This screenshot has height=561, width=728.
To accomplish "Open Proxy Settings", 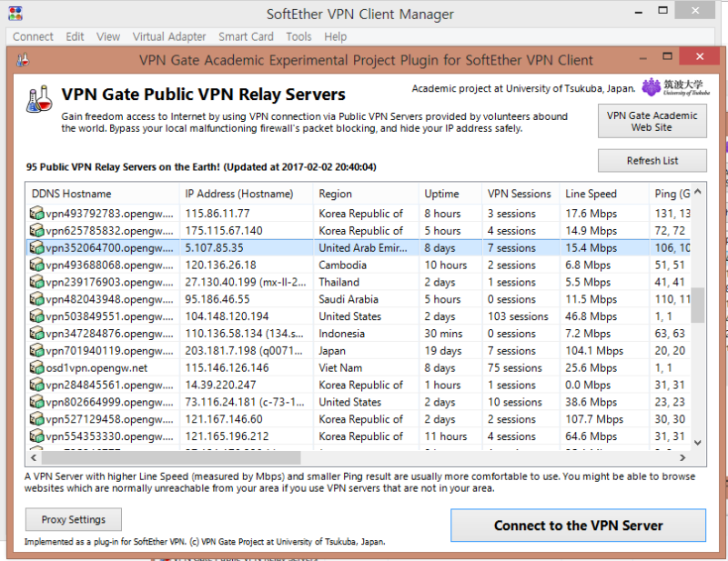I will 74,519.
